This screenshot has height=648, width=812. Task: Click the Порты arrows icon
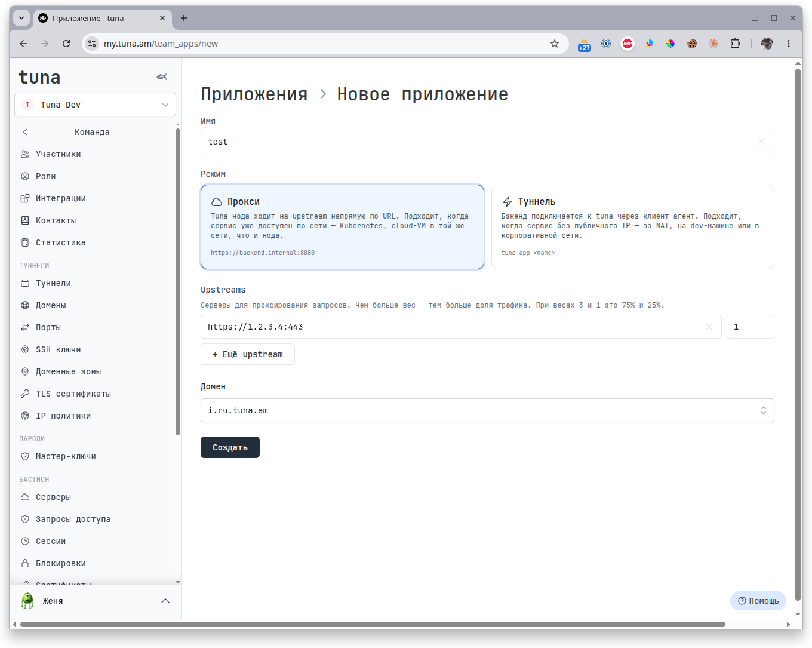(x=25, y=327)
